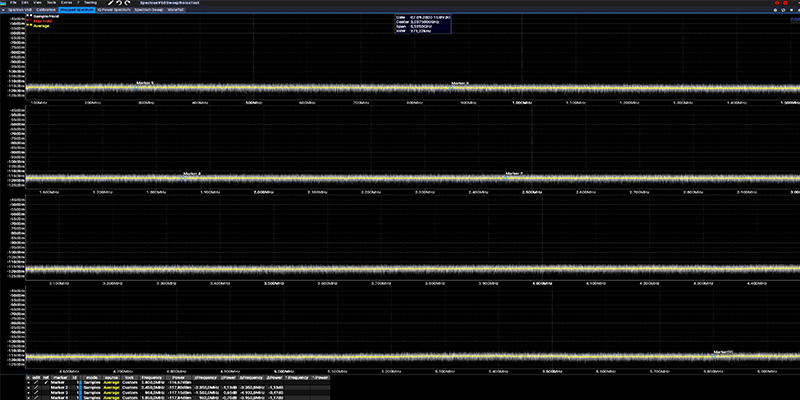Click the edit pencil for Marker 2
Viewport: 800px width, 400px height.
click(x=36, y=387)
